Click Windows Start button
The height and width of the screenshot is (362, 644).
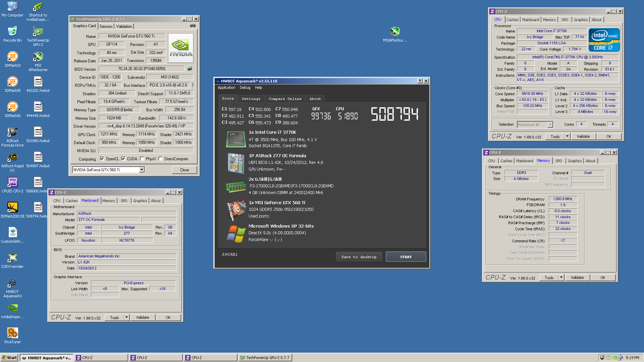tap(9, 358)
